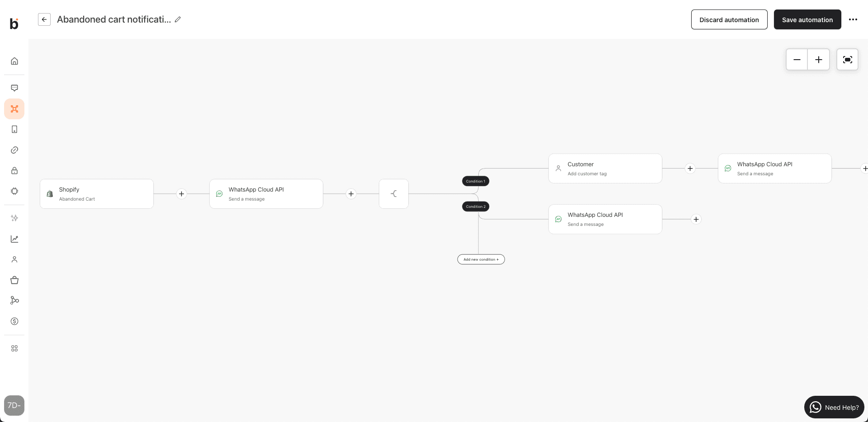Open the chat inbox icon in sidebar

[x=14, y=88]
